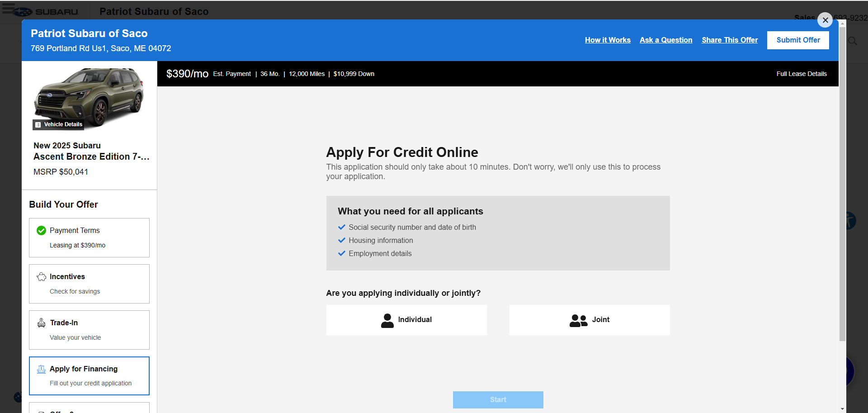
Task: Click 'Social security number and date of birth' item
Action: click(412, 228)
